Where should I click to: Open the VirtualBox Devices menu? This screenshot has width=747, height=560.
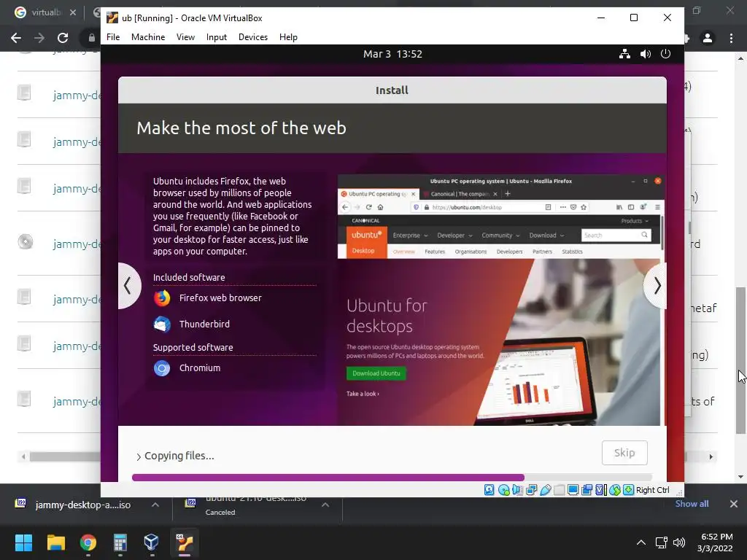[x=253, y=37]
